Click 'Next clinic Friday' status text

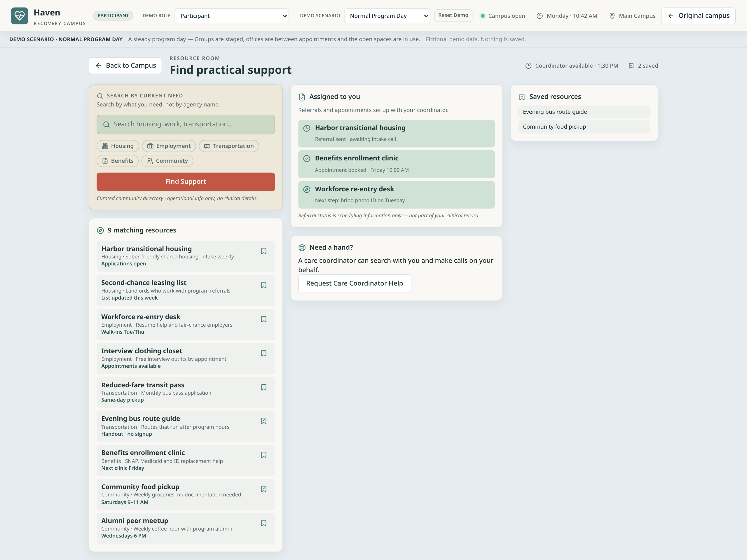click(123, 468)
